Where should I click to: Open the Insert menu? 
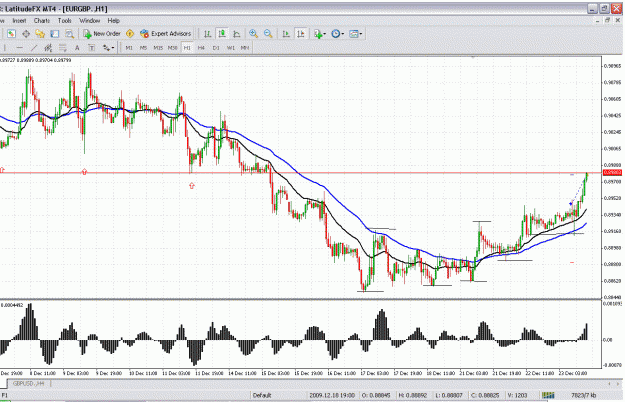point(19,21)
